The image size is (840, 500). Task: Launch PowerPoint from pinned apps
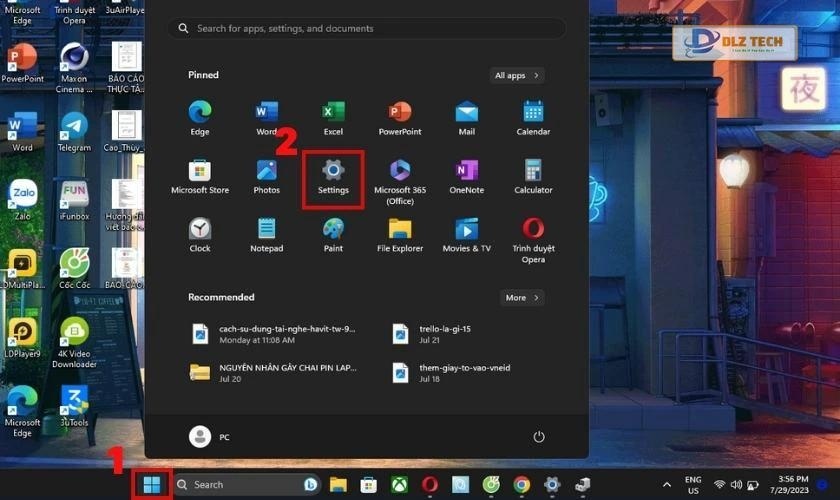tap(400, 118)
